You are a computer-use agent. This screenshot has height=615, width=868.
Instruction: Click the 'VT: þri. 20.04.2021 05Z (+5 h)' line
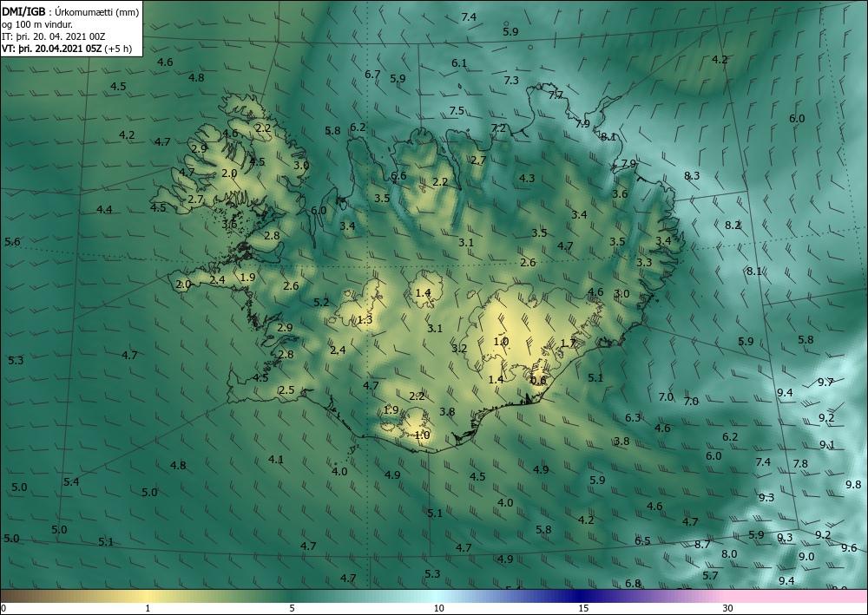coord(67,49)
